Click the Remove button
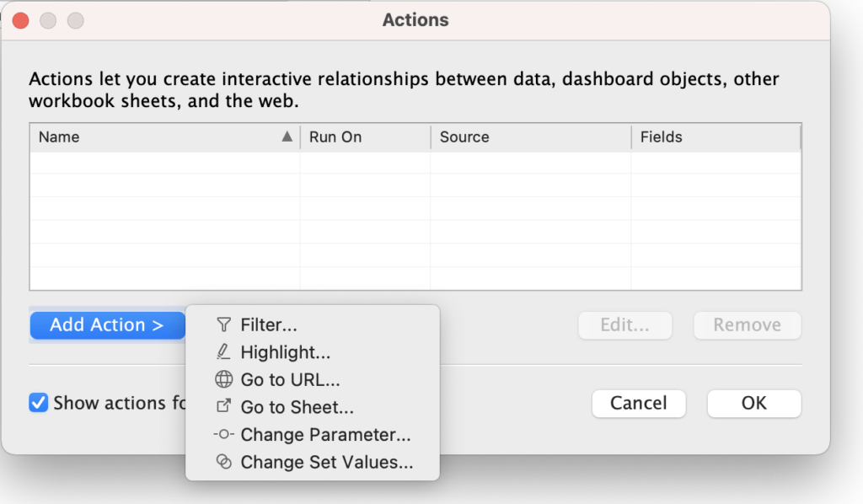 click(747, 325)
